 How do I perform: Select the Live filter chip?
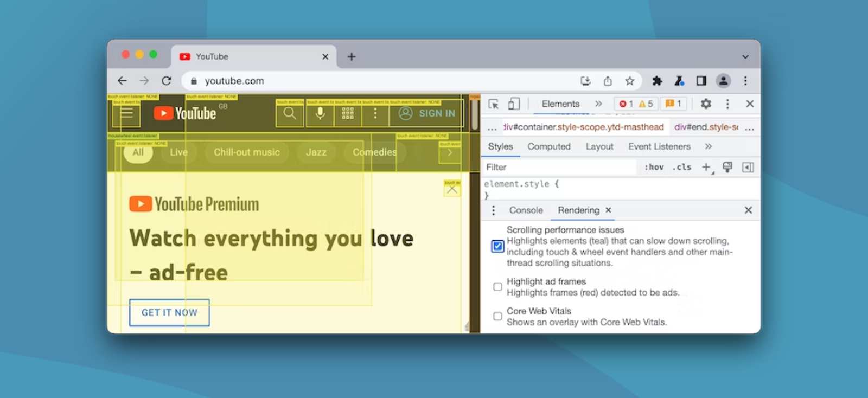point(178,152)
